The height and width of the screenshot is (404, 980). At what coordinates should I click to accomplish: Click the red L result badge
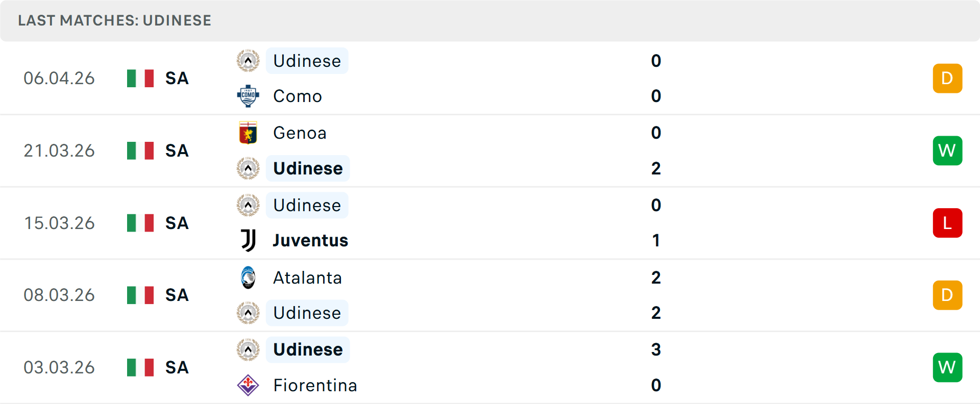947,223
